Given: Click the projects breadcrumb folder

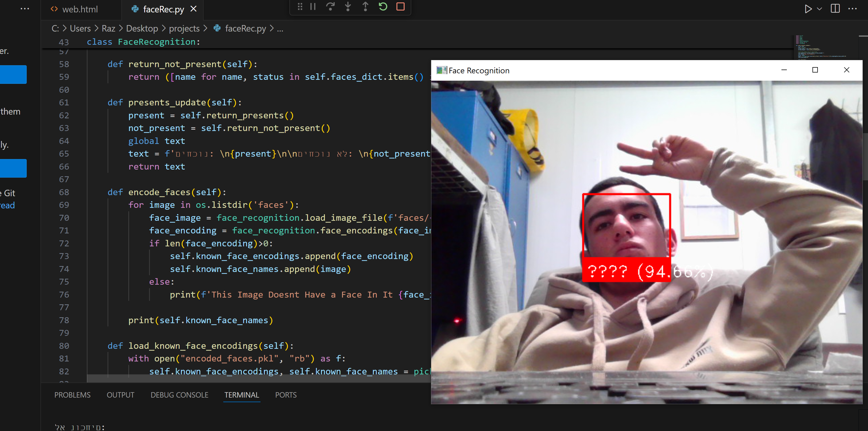Looking at the screenshot, I should point(184,29).
